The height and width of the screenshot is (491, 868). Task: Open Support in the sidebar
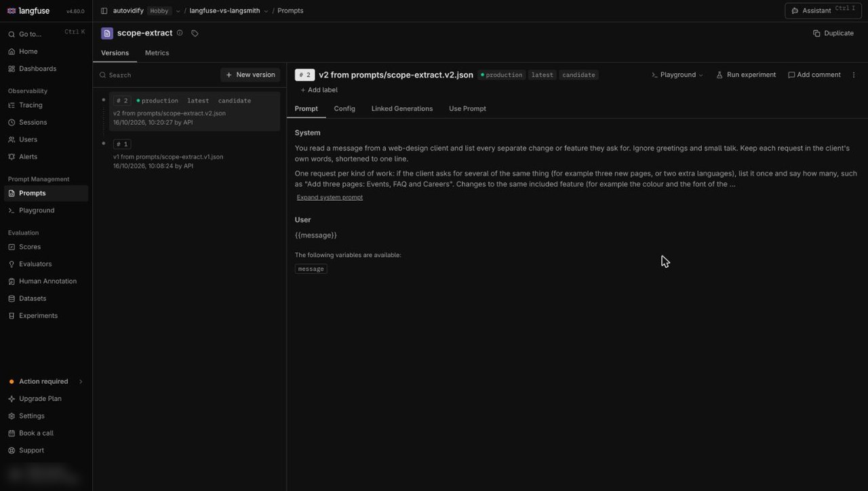(x=46, y=450)
